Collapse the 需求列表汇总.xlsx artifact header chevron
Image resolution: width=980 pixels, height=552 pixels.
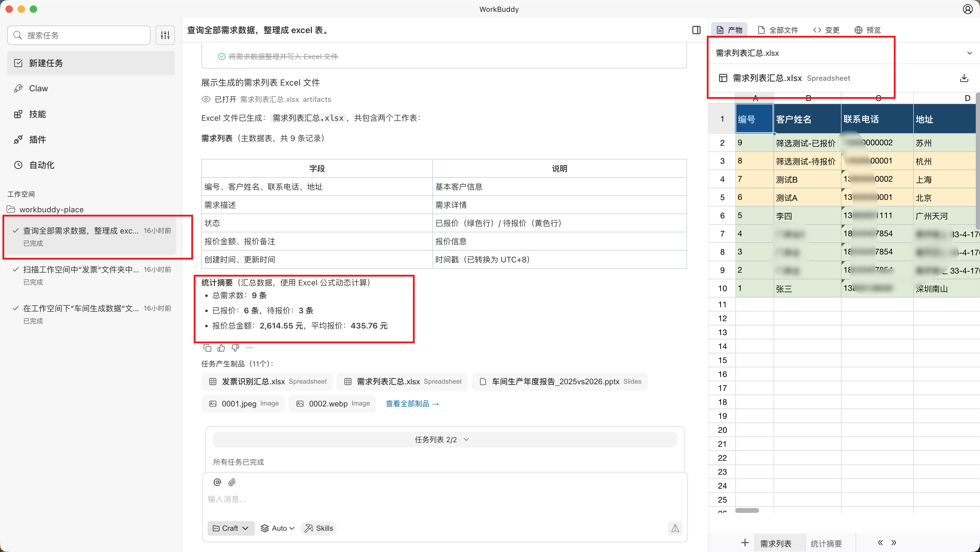[x=969, y=53]
